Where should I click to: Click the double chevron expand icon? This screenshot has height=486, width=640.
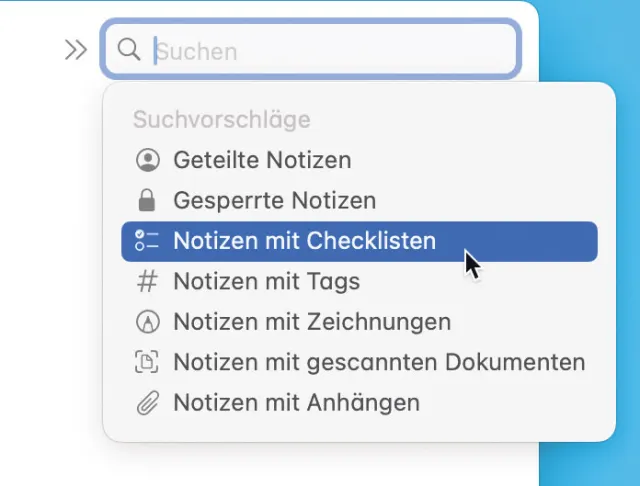point(76,50)
